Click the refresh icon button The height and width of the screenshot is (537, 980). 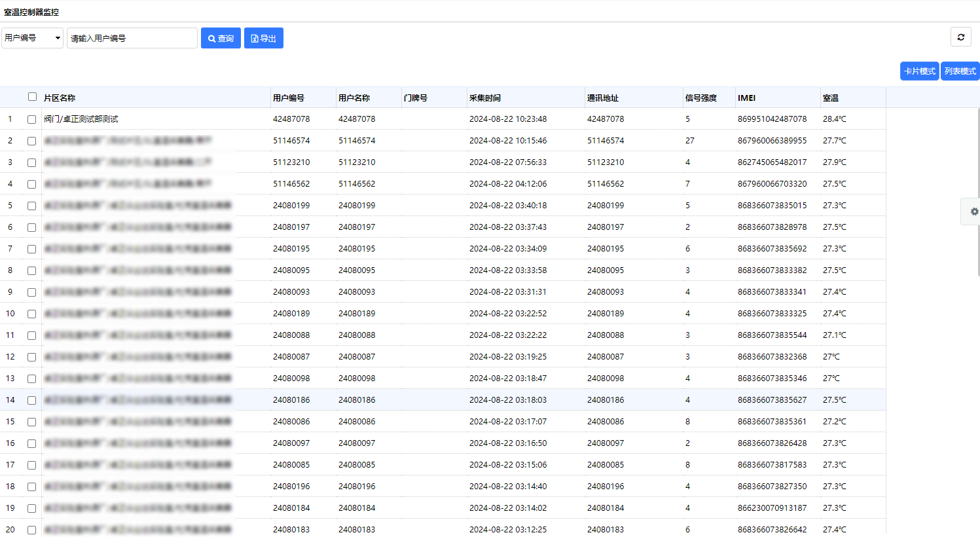(x=960, y=37)
